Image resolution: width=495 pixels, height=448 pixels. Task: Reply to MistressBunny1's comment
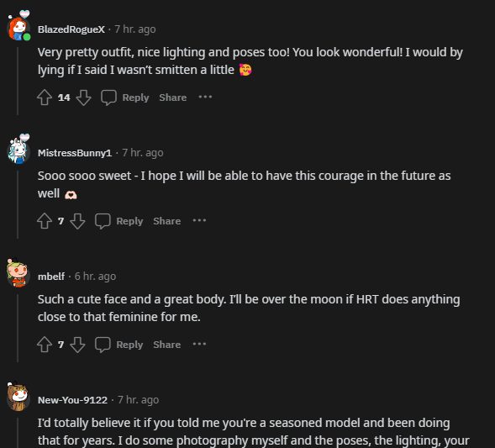(x=129, y=221)
